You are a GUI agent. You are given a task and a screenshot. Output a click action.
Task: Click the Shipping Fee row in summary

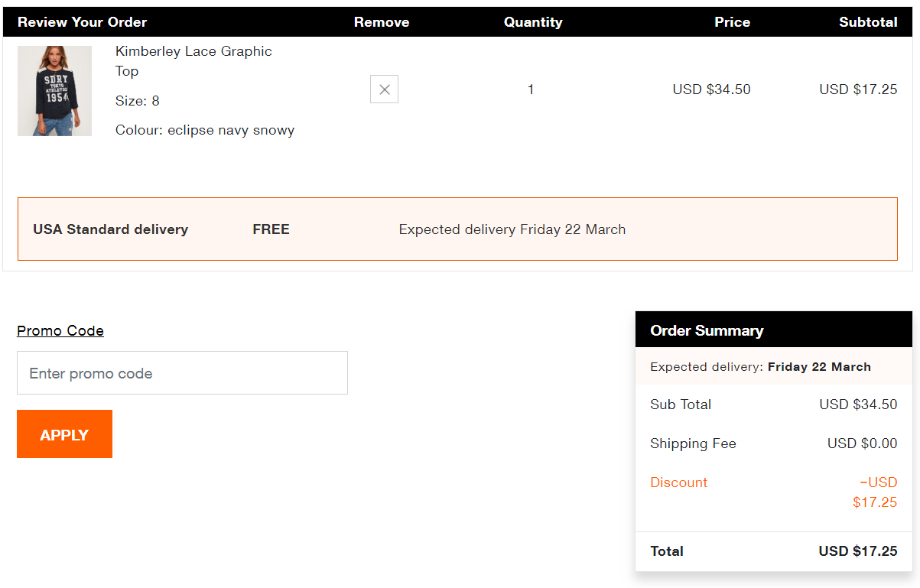coord(693,443)
